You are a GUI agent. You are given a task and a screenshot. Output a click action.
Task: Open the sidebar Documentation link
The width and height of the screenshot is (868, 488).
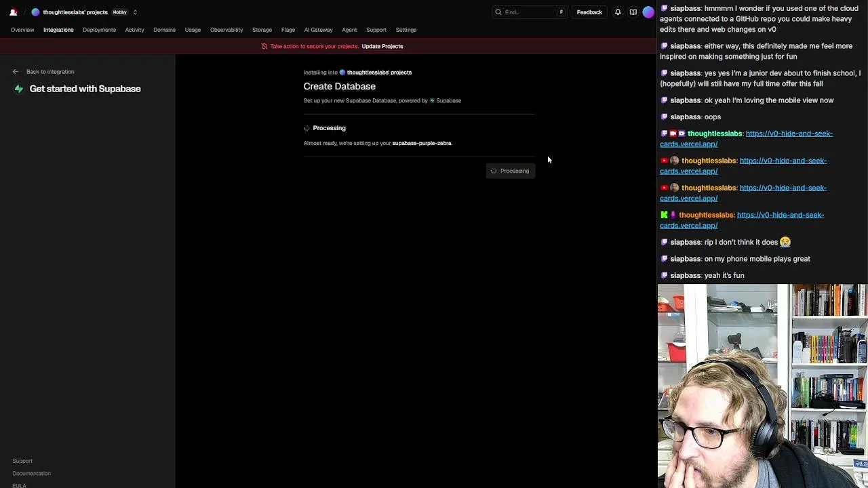point(31,474)
